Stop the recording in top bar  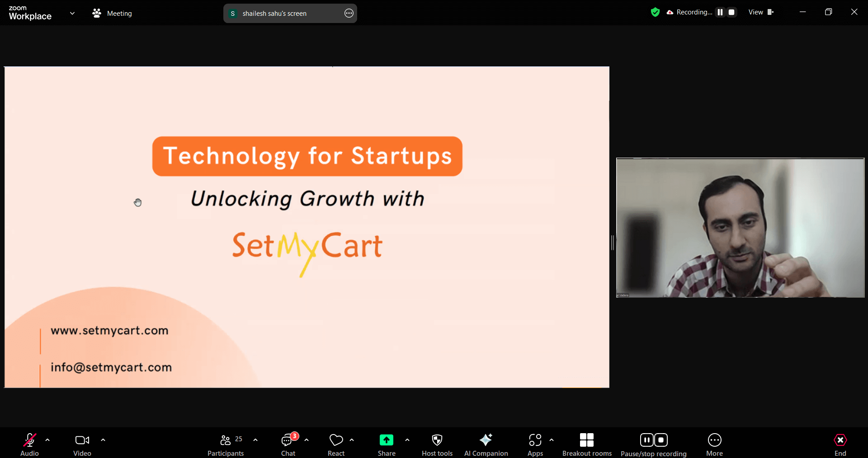click(x=731, y=12)
